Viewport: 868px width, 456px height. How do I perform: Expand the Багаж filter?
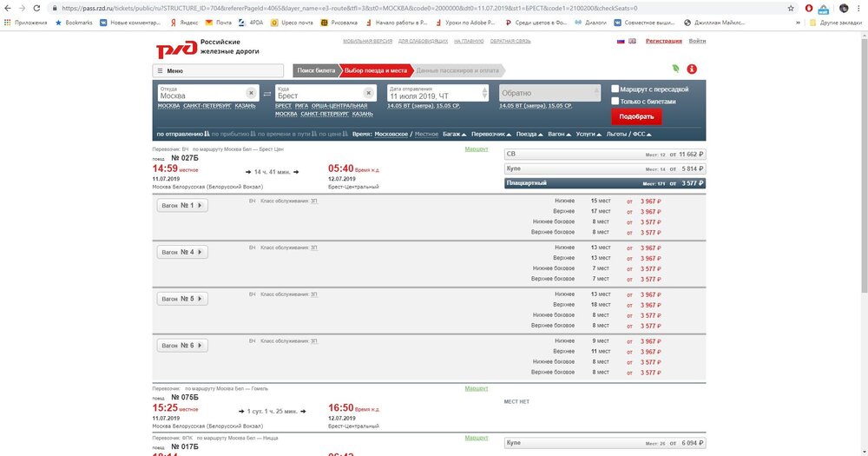pyautogui.click(x=455, y=134)
